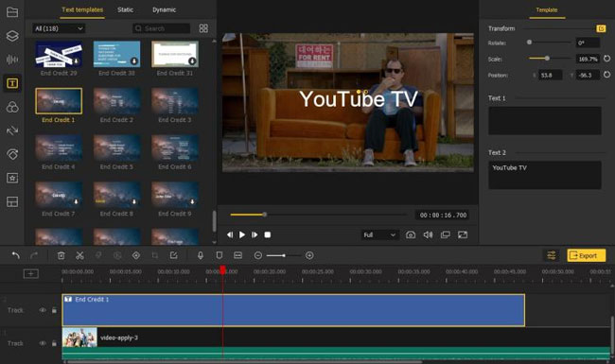Lock the End Credit 1 track

tap(54, 310)
